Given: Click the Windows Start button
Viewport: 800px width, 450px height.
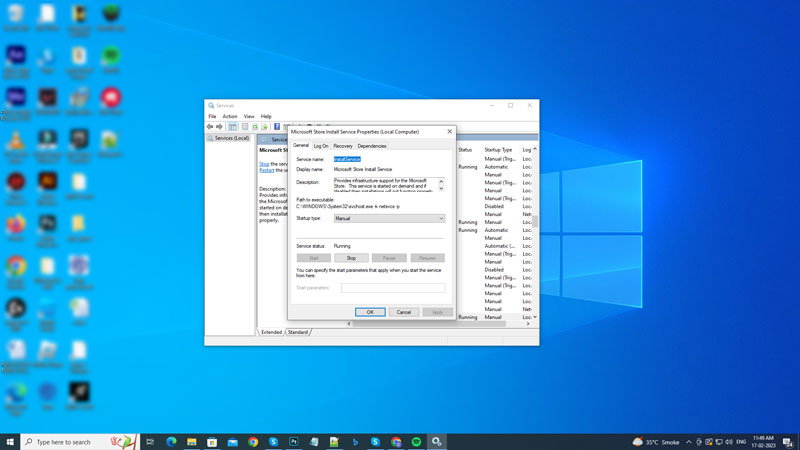Looking at the screenshot, I should point(10,441).
